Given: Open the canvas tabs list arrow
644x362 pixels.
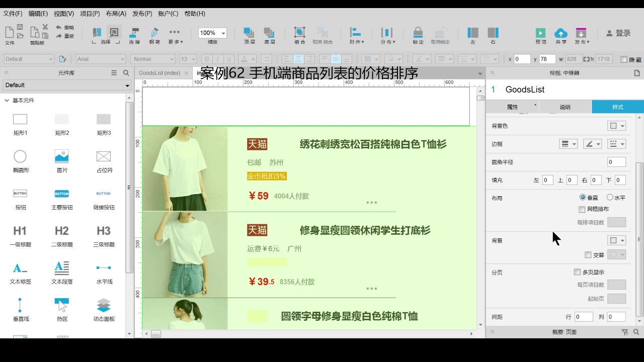Looking at the screenshot, I should click(480, 73).
